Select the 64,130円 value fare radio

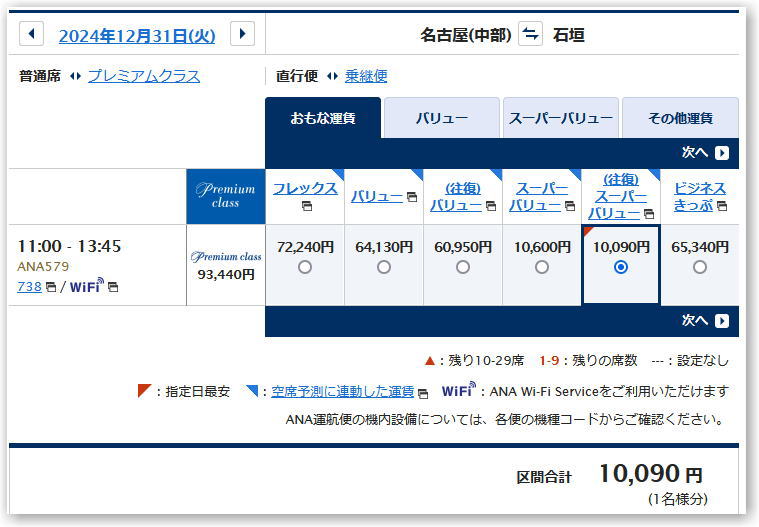click(x=384, y=267)
